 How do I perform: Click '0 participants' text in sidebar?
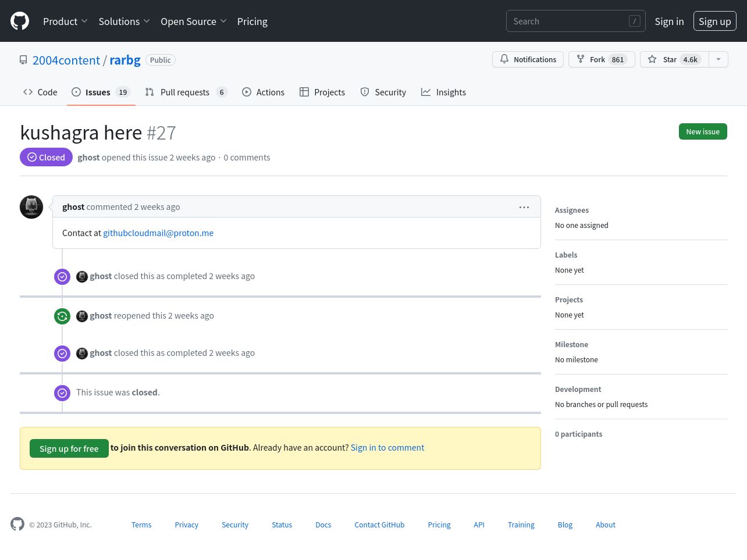[x=578, y=434]
